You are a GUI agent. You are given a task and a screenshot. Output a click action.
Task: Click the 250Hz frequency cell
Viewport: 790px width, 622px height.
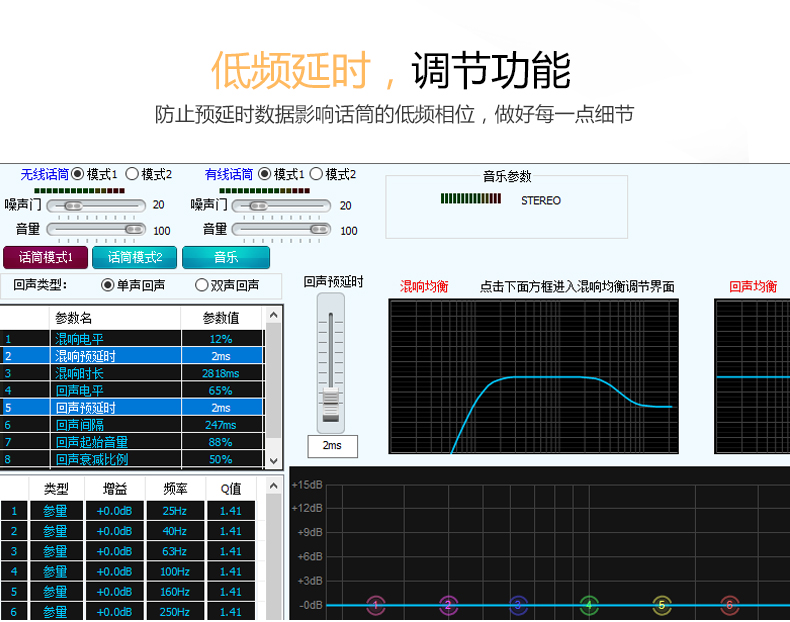[x=175, y=611]
